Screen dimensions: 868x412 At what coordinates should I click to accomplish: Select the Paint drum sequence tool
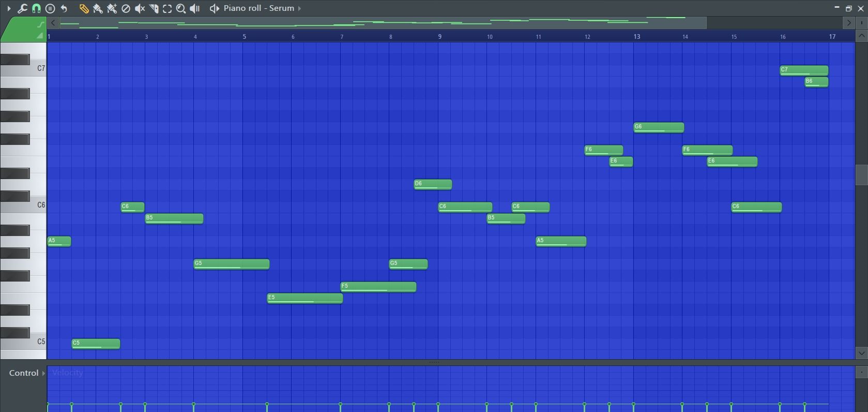point(112,8)
